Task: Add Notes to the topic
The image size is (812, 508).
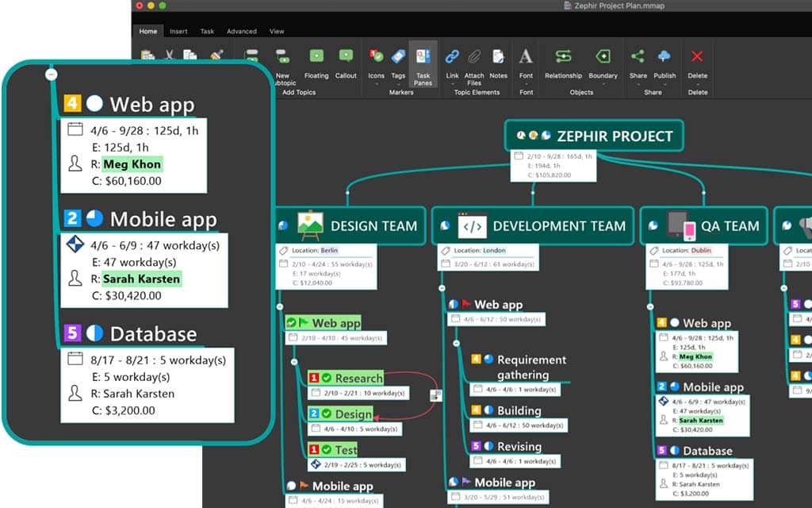Action: [498, 57]
